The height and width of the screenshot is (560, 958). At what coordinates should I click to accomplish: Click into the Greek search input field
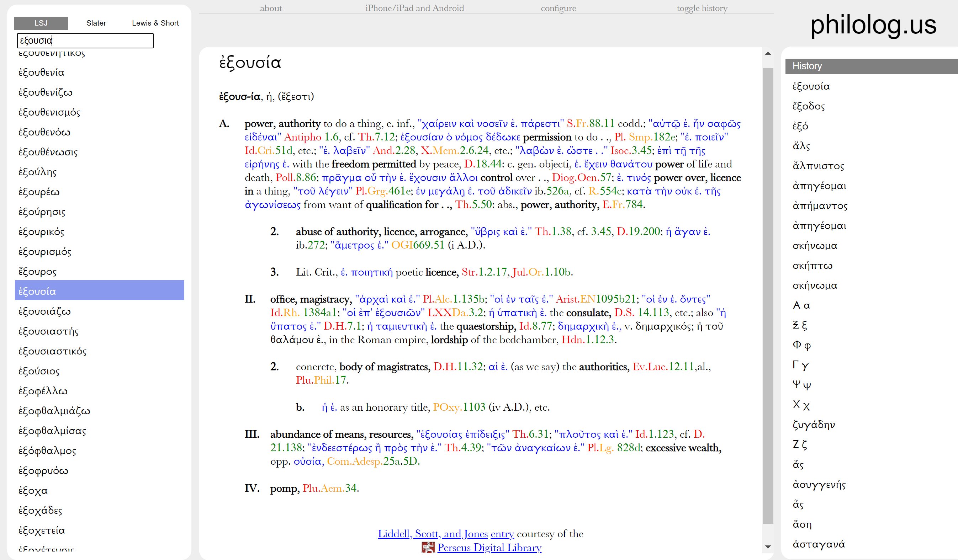[x=85, y=41]
